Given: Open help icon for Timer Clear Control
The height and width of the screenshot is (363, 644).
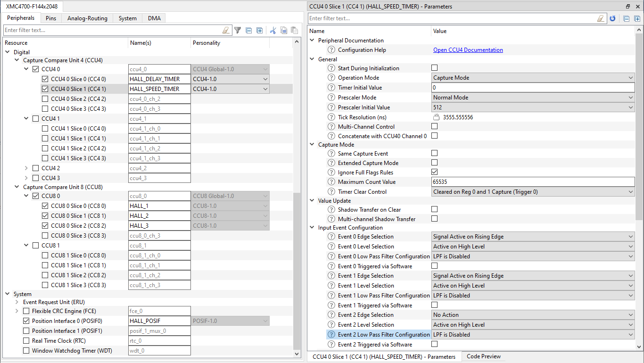Looking at the screenshot, I should (331, 192).
